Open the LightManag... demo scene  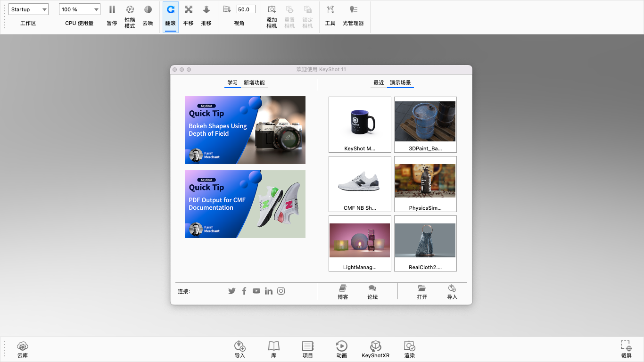point(360,243)
